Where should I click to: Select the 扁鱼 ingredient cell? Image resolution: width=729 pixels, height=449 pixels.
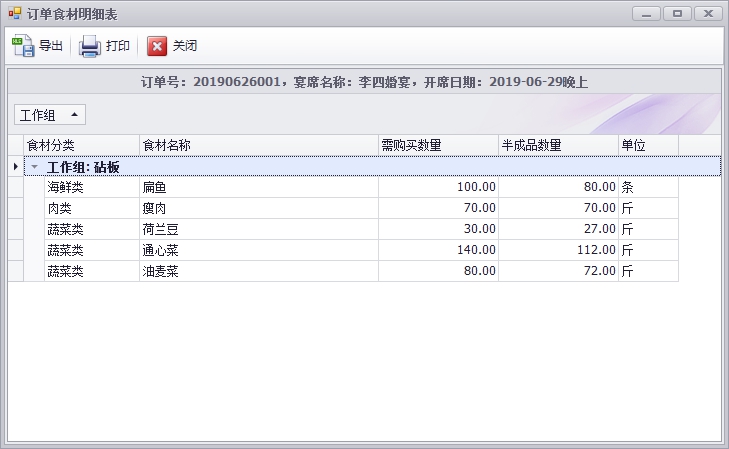coord(259,187)
